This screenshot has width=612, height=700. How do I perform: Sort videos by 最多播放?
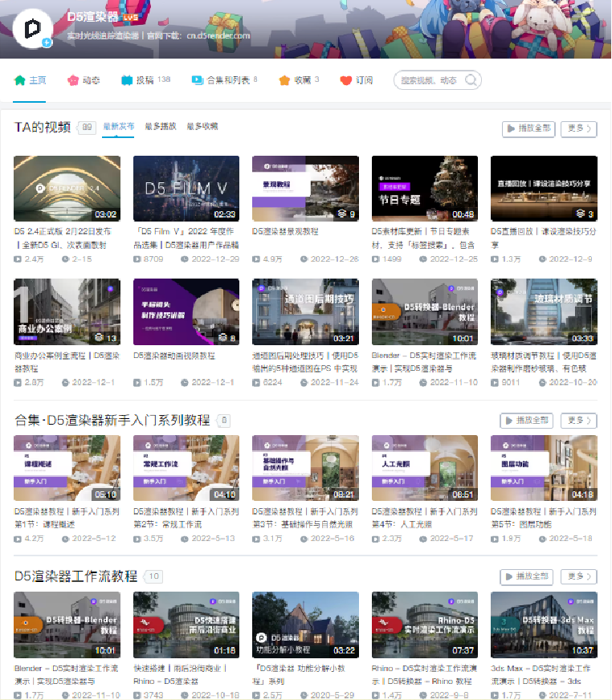click(161, 127)
